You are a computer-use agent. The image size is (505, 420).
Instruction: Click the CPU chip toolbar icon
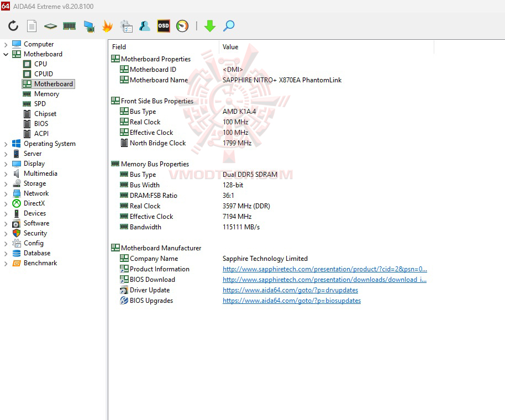coord(51,26)
